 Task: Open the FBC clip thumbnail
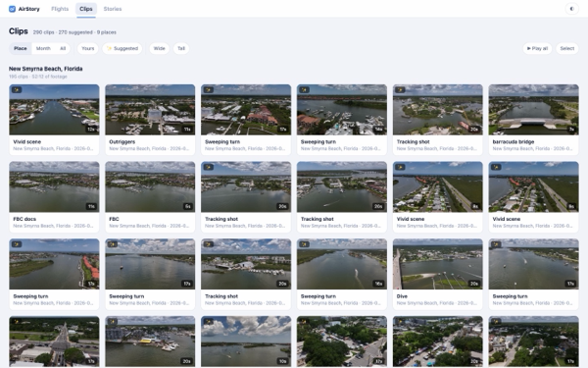[150, 186]
